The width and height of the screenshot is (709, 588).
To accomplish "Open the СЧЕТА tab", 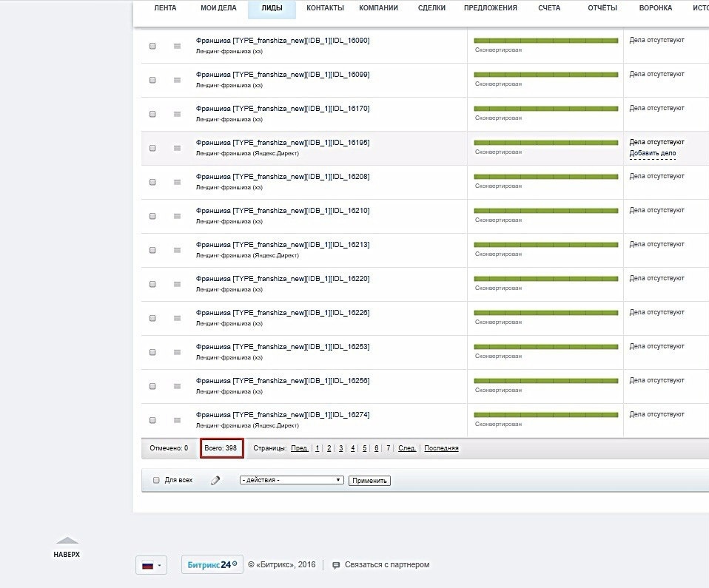I will tap(549, 7).
